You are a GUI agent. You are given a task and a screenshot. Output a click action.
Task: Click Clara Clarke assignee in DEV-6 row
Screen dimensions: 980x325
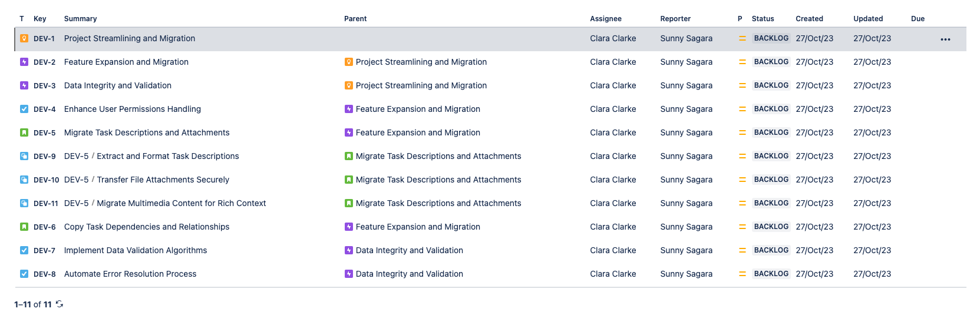pos(613,227)
